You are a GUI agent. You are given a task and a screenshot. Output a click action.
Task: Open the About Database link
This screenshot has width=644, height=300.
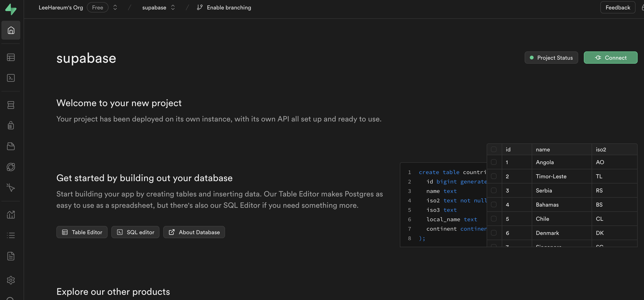pos(194,232)
